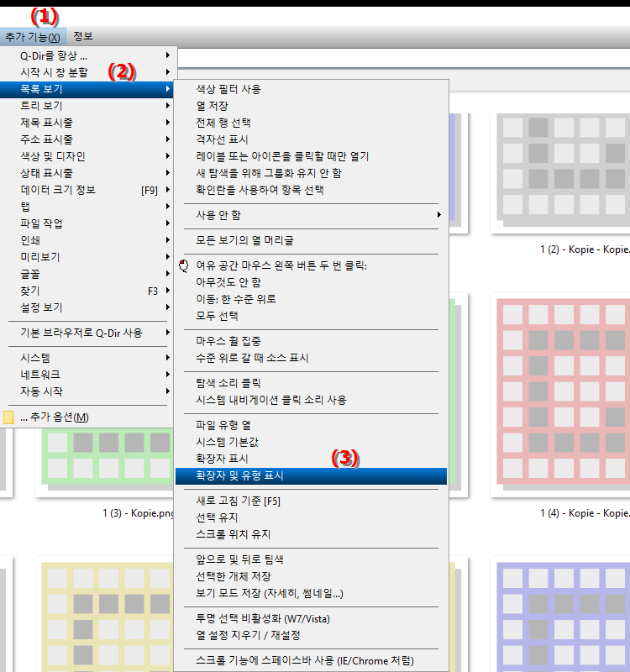Open the 찾기 F3 submenu
The width and height of the screenshot is (630, 672).
[87, 291]
